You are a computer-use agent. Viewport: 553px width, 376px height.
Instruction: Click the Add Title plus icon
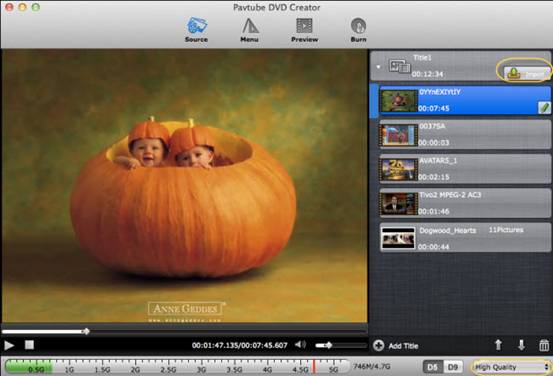(378, 345)
